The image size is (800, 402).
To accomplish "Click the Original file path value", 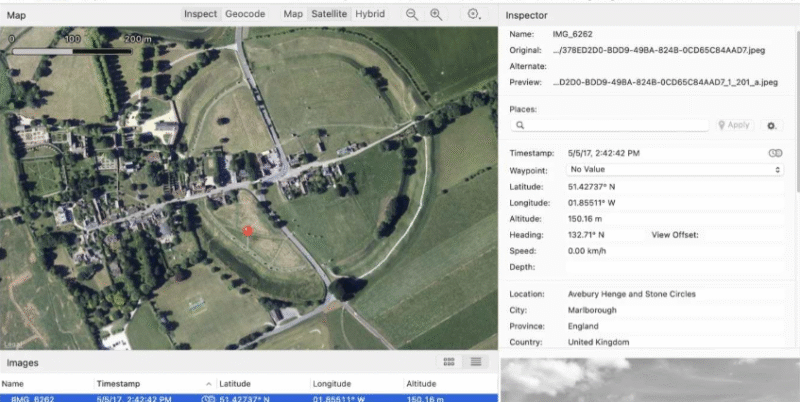I will coord(659,50).
